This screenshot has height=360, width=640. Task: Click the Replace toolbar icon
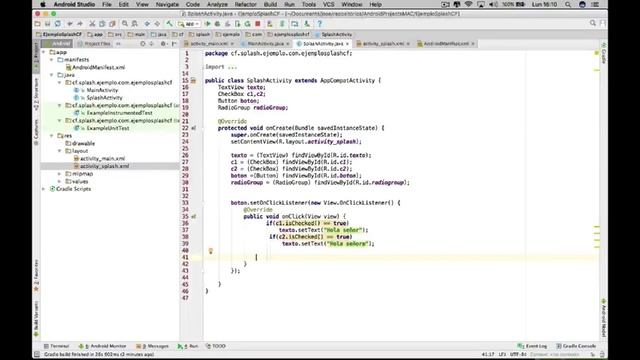(x=135, y=24)
